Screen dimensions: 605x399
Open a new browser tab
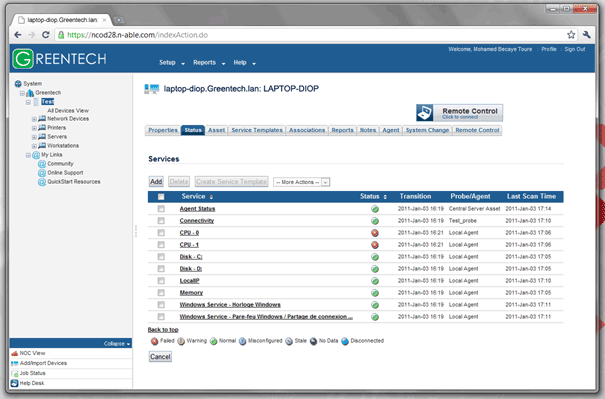coord(119,19)
